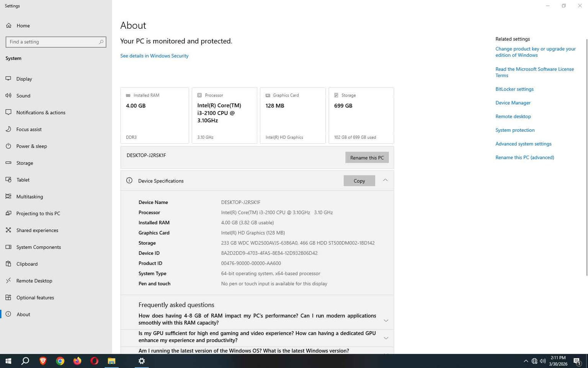Click the Processor info card
Screen dimensions: 588x368
224,115
